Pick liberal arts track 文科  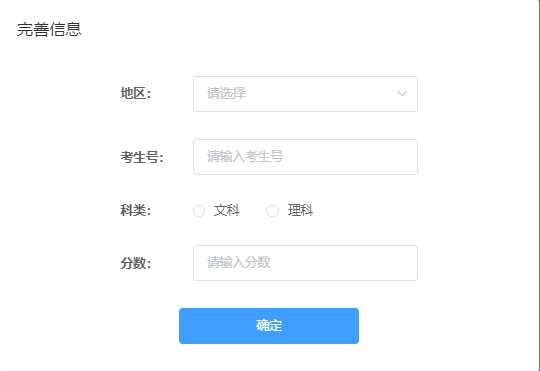216,211
